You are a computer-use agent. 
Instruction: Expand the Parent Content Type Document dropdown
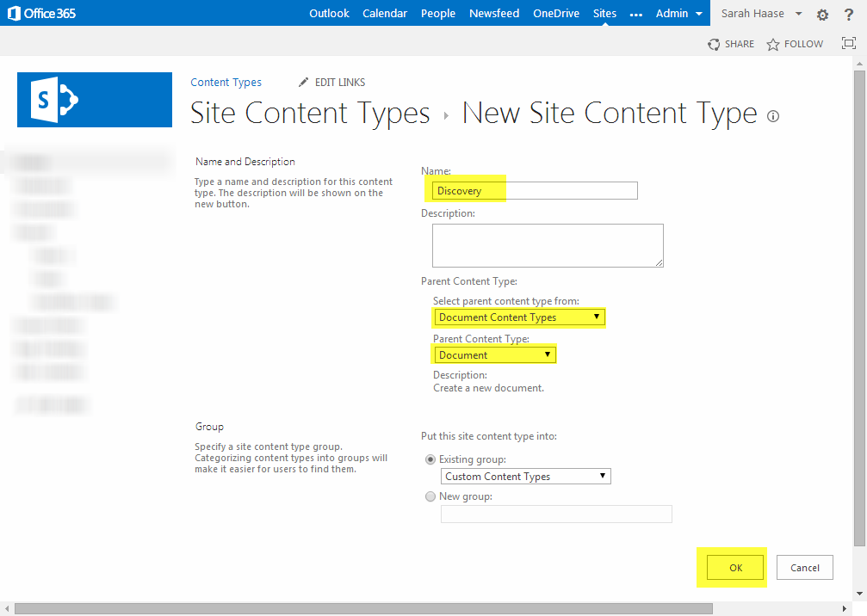494,354
